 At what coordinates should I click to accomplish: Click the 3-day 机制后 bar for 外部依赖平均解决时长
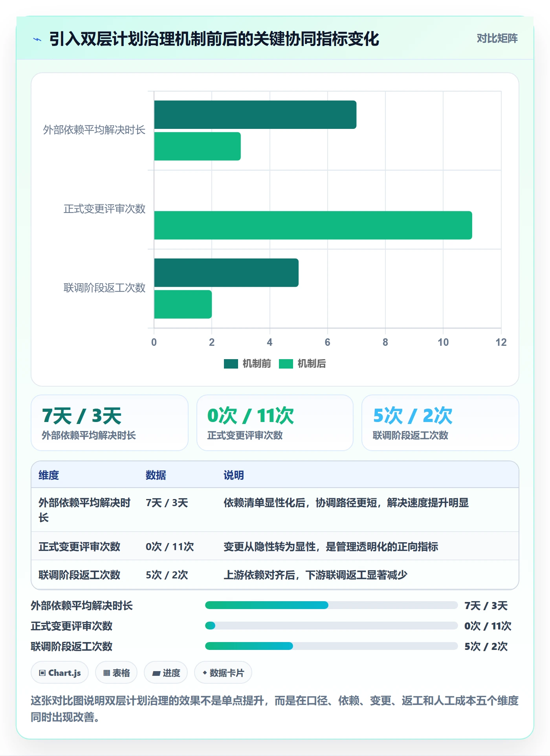(x=197, y=146)
